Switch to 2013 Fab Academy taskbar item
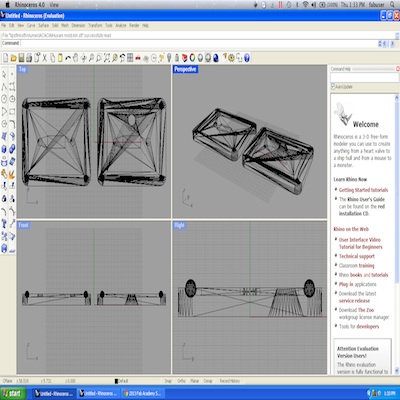The image size is (400, 400). (143, 393)
